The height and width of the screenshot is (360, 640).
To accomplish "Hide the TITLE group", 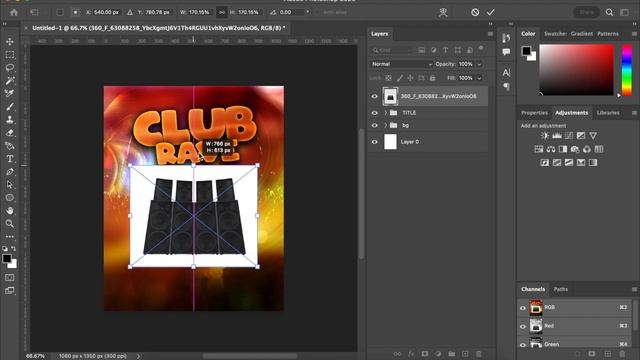I will pos(374,113).
